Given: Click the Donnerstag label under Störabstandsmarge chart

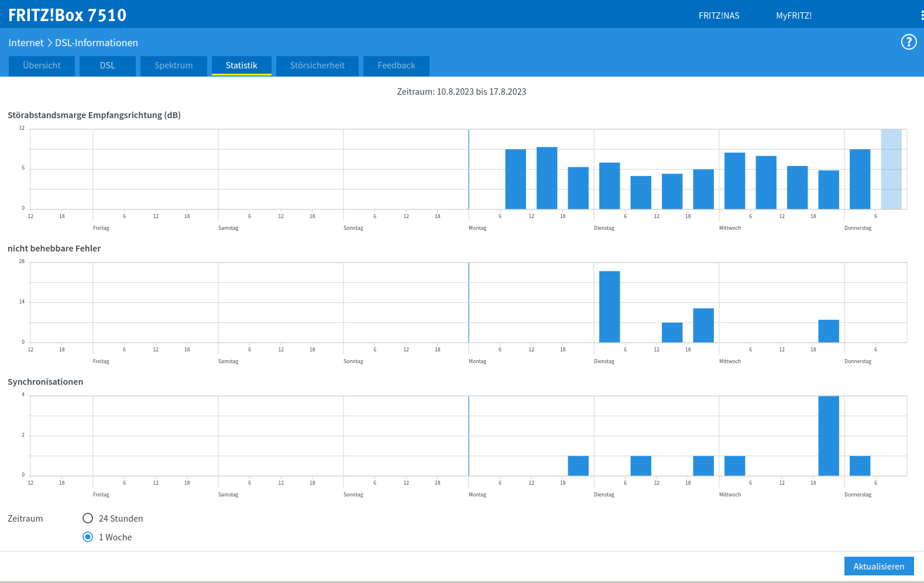Looking at the screenshot, I should [x=858, y=228].
